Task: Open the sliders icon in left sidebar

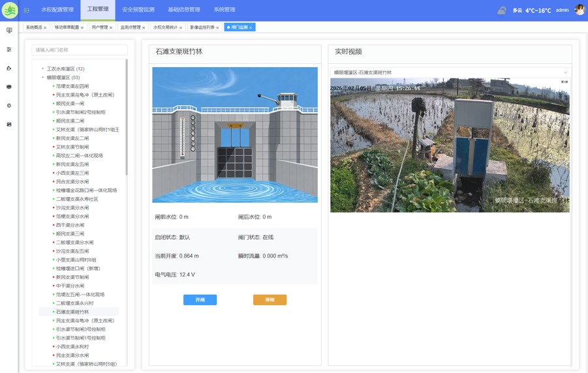Action: click(x=9, y=49)
